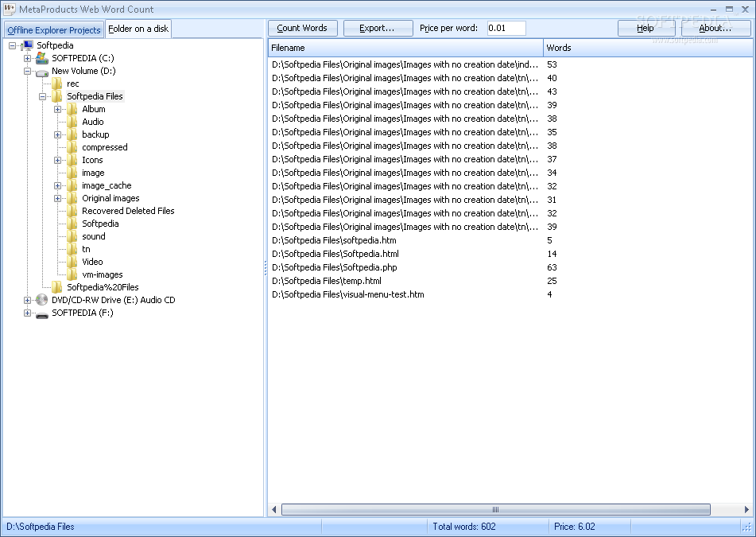This screenshot has height=537, width=756.
Task: Click the Recovered Deleted Files folder icon
Action: click(x=72, y=211)
